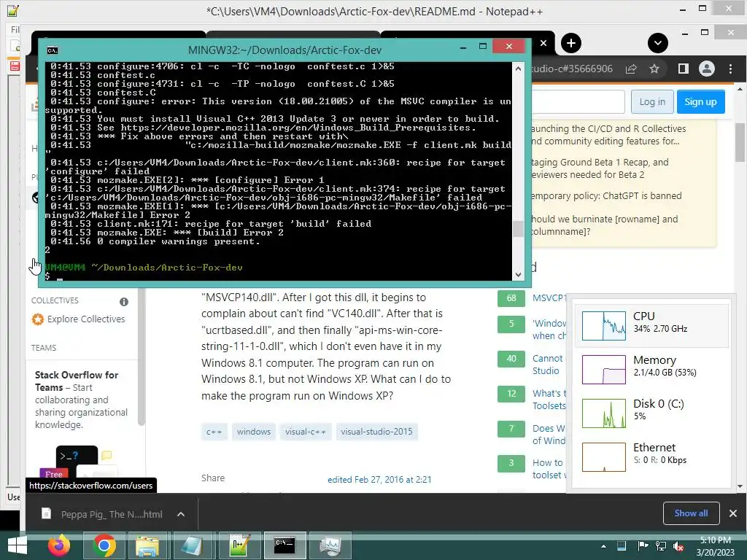Open File Explorer from the taskbar
The width and height of the screenshot is (747, 560).
[x=147, y=545]
